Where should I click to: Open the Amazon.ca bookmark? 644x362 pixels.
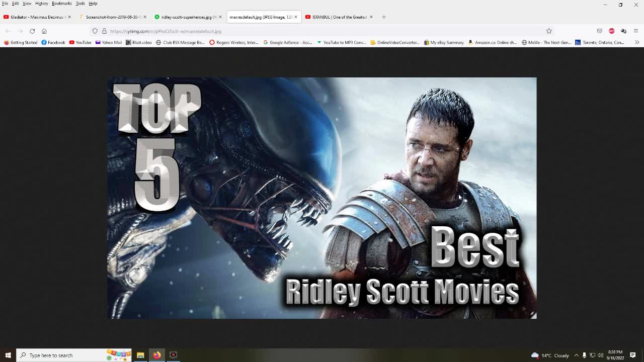(493, 43)
